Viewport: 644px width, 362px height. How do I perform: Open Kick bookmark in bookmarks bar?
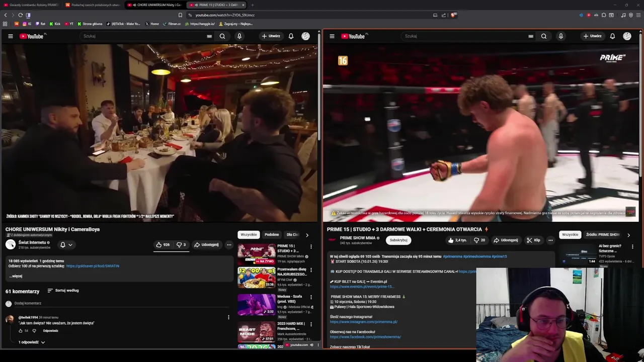point(55,24)
